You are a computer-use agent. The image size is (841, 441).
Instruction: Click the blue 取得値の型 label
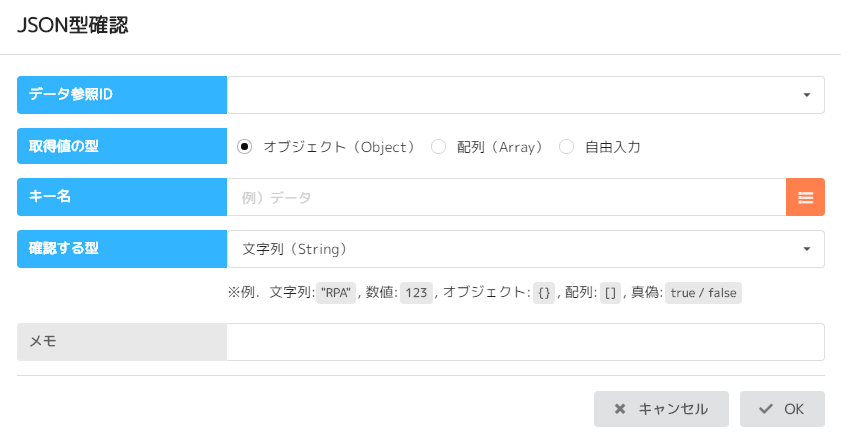(x=122, y=147)
